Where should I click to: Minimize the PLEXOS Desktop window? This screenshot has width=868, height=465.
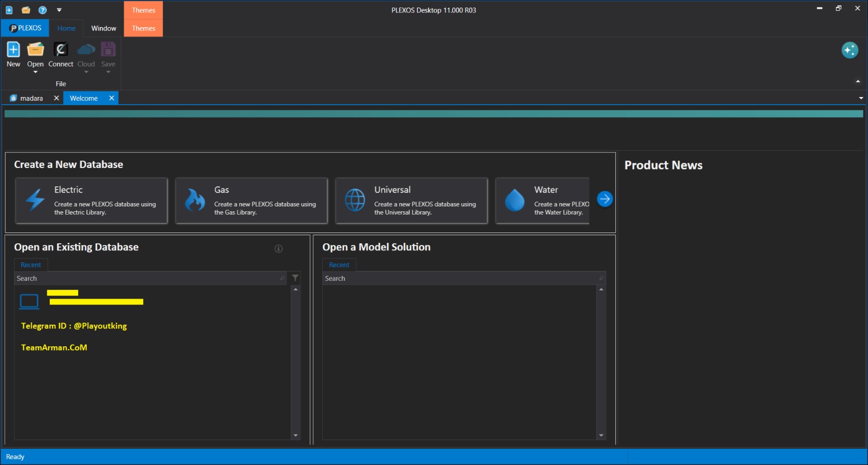pyautogui.click(x=820, y=8)
